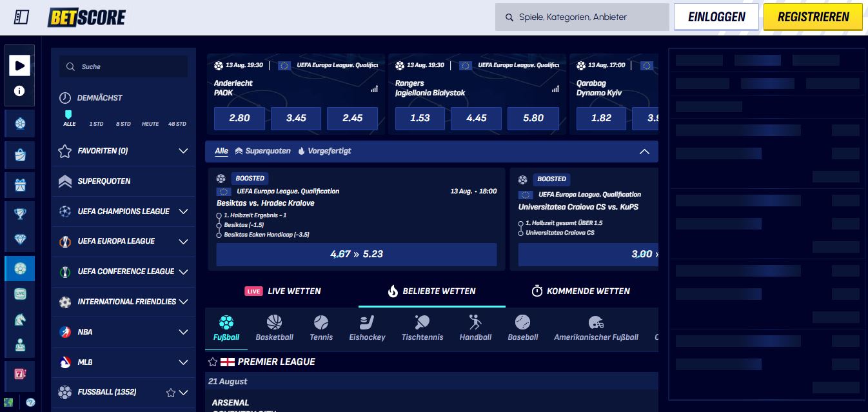Open the info icon in left rail
The width and height of the screenshot is (868, 412).
[19, 91]
